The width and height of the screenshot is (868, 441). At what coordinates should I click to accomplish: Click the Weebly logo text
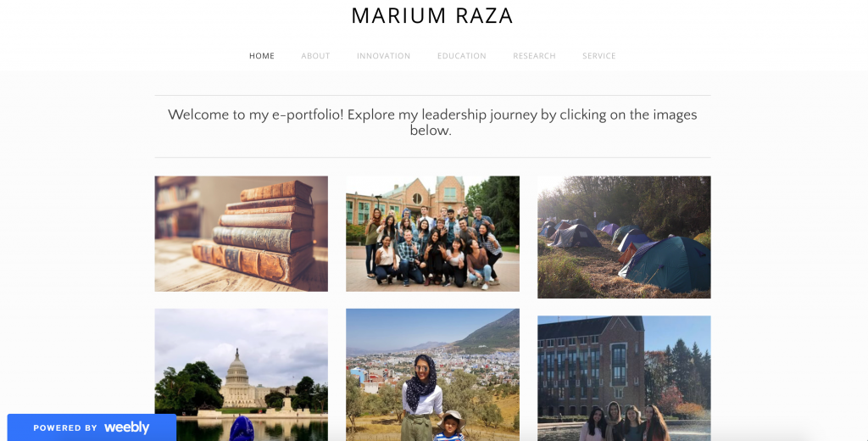point(127,427)
